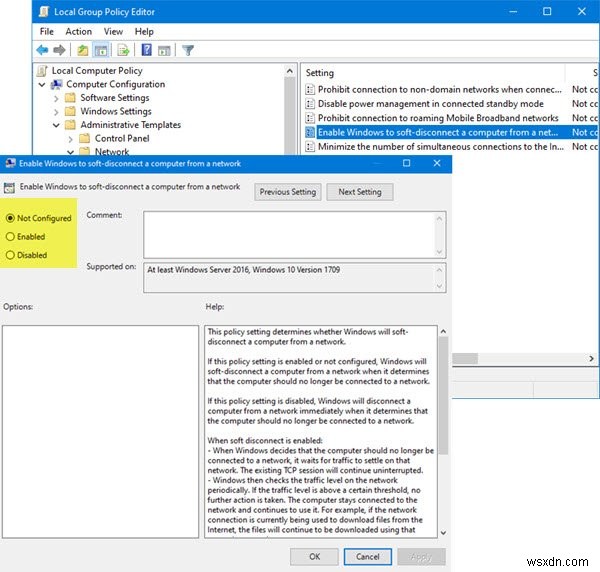The height and width of the screenshot is (572, 600).
Task: Click the Export list toolbar icon
Action: pos(124,50)
